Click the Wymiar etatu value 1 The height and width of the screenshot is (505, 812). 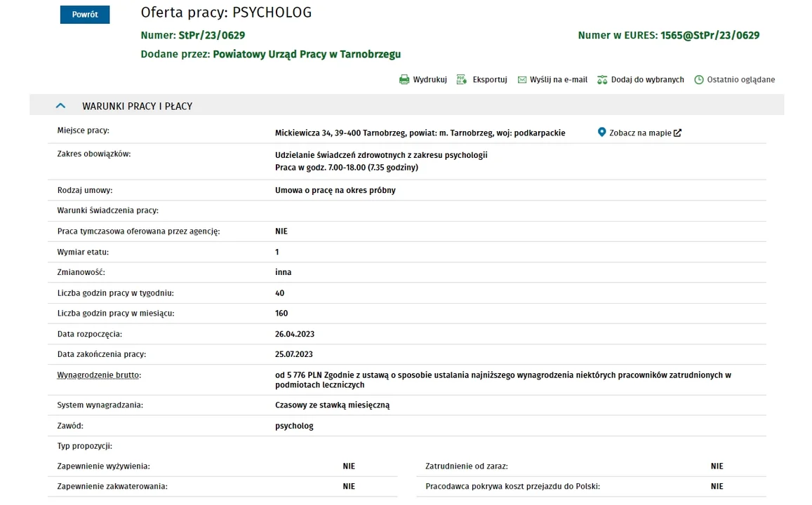click(277, 252)
